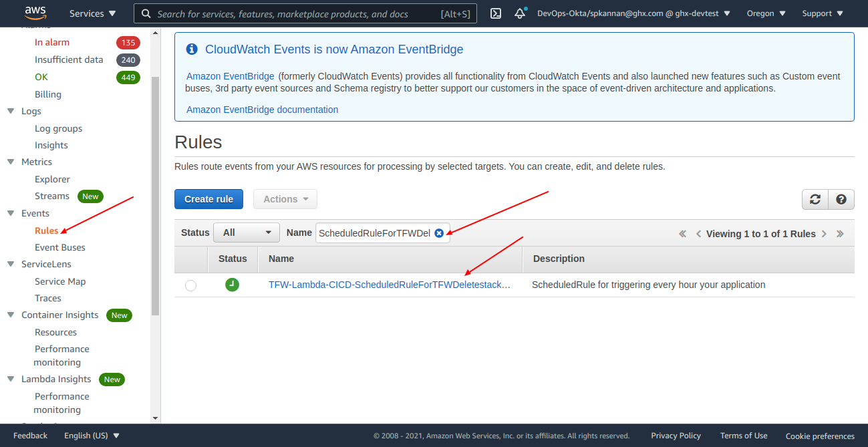Open Metrics Explorer in sidebar

pyautogui.click(x=52, y=179)
